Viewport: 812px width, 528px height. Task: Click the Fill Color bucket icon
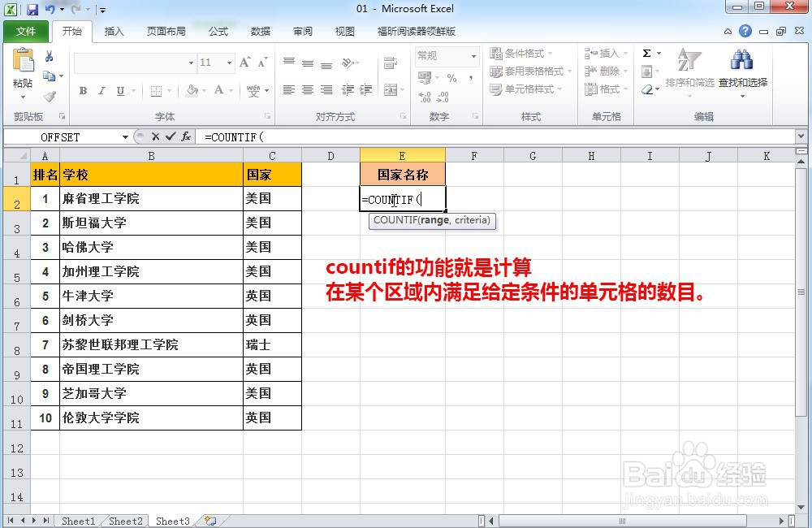[x=192, y=91]
